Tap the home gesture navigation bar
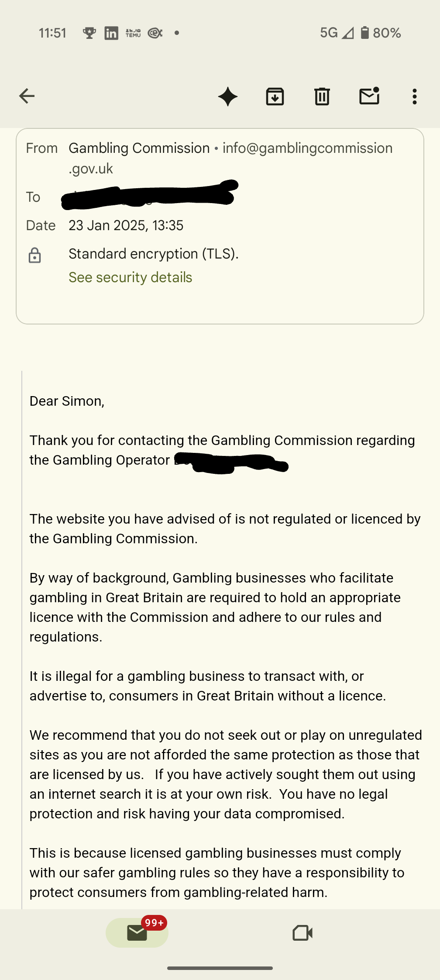This screenshot has height=980, width=440. click(220, 968)
